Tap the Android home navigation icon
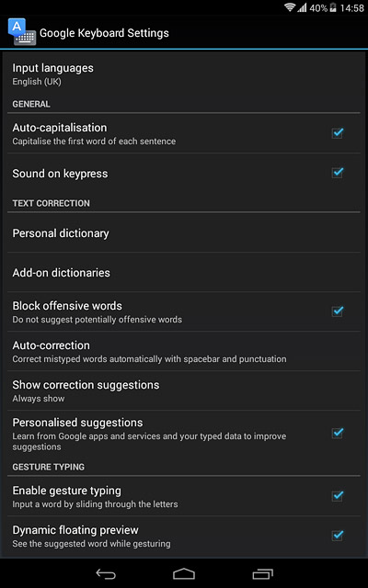368x588 pixels. 184,573
